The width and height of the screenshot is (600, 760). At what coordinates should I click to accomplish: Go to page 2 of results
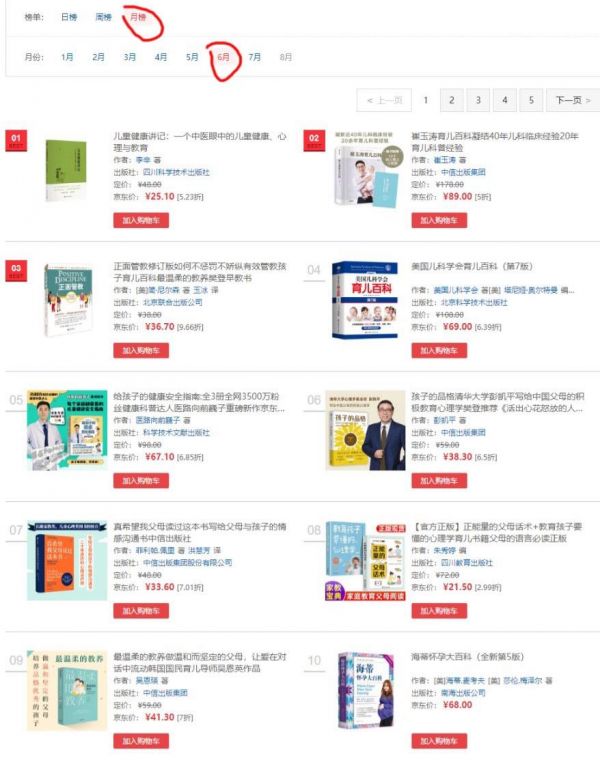click(452, 100)
